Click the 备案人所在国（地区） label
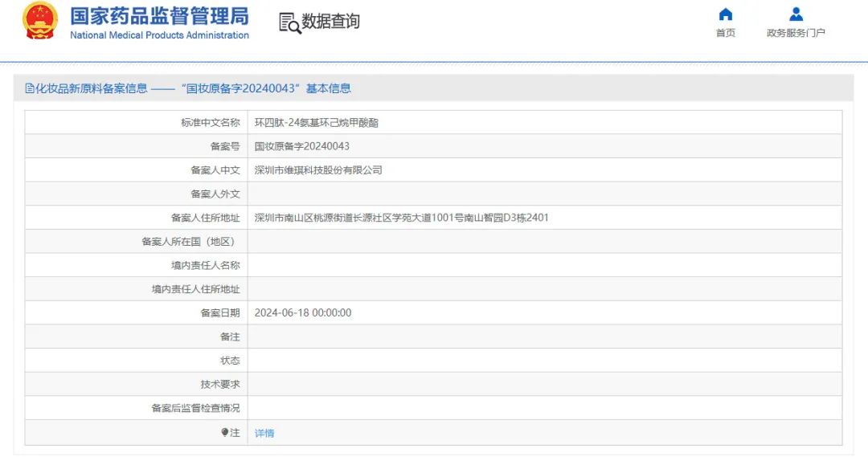Viewport: 868px width, 457px height. [x=191, y=242]
